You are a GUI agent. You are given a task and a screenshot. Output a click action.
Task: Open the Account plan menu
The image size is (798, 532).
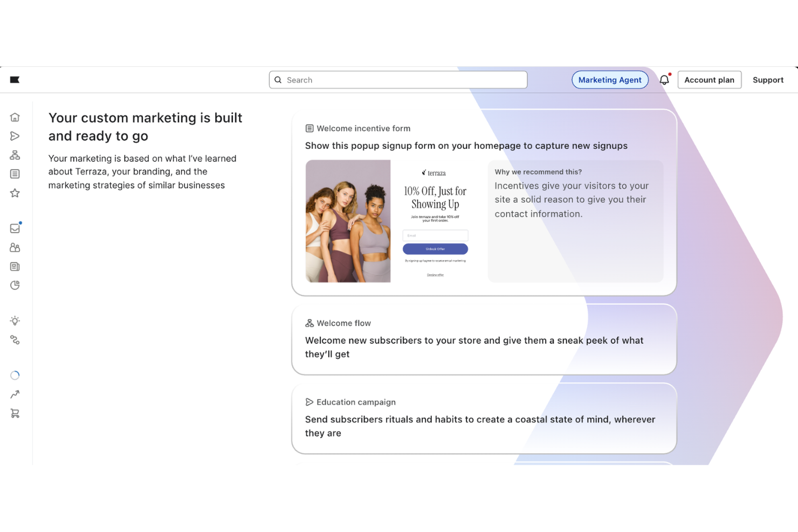point(710,79)
